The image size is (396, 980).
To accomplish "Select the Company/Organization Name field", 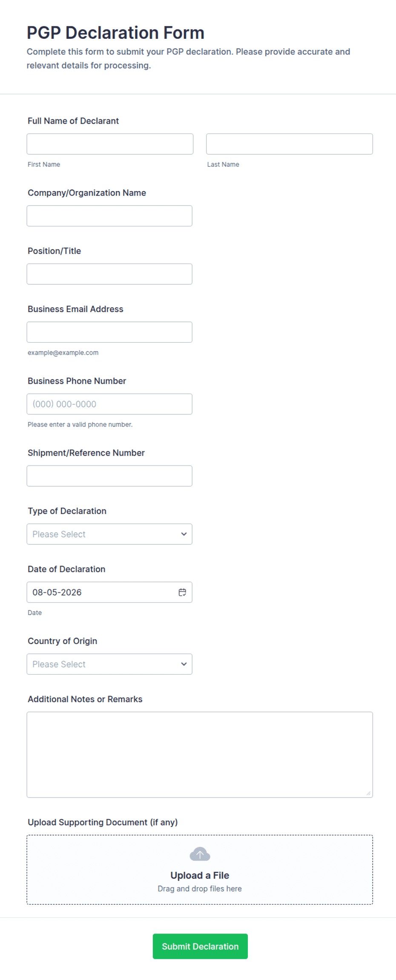I will pos(109,216).
